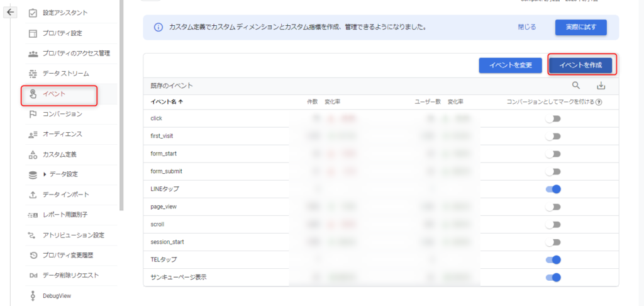Click the DebugView icon

pyautogui.click(x=33, y=296)
